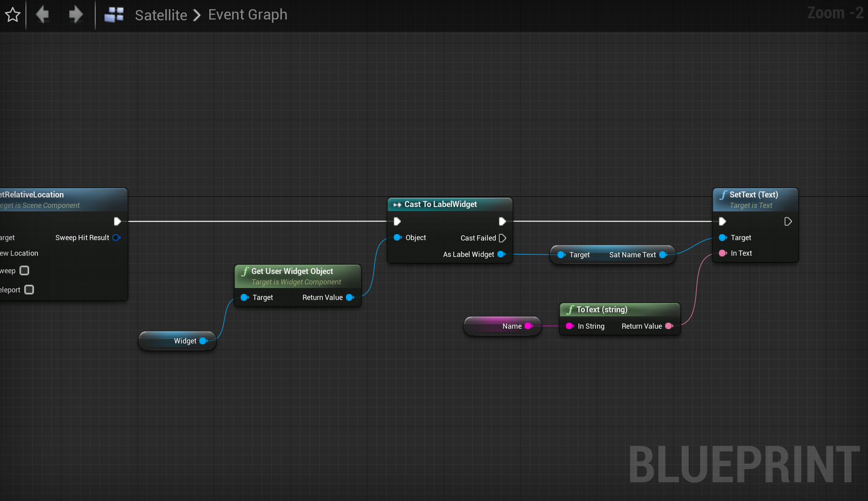Click SetText exec input pin
The image size is (868, 501).
point(722,222)
